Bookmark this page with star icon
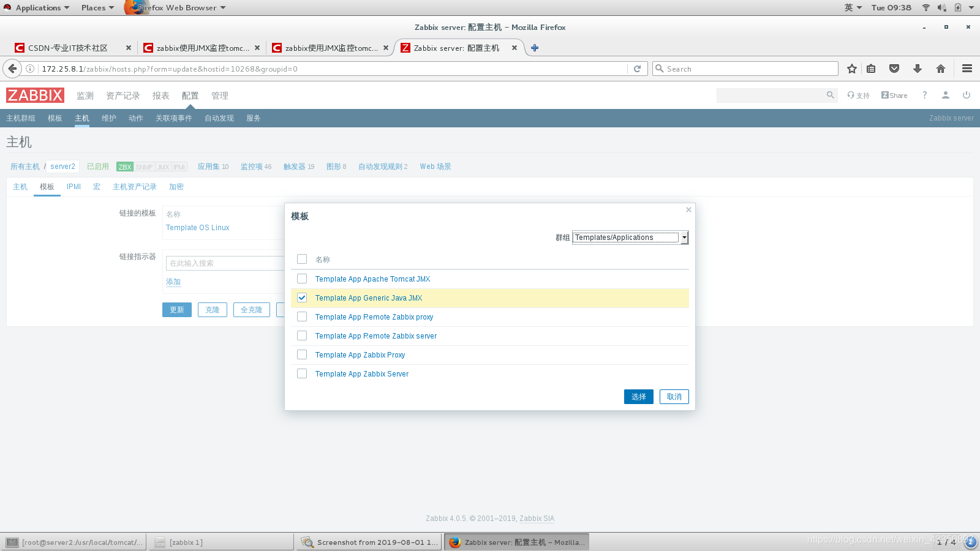Image resolution: width=980 pixels, height=551 pixels. pyautogui.click(x=851, y=69)
